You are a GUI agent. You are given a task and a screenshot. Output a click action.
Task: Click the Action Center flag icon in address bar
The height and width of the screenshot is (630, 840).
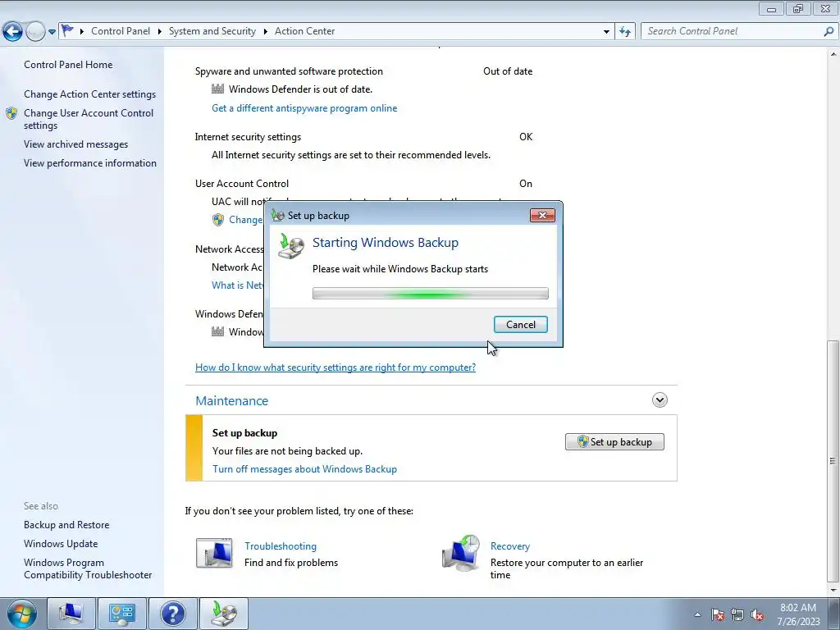click(x=67, y=30)
